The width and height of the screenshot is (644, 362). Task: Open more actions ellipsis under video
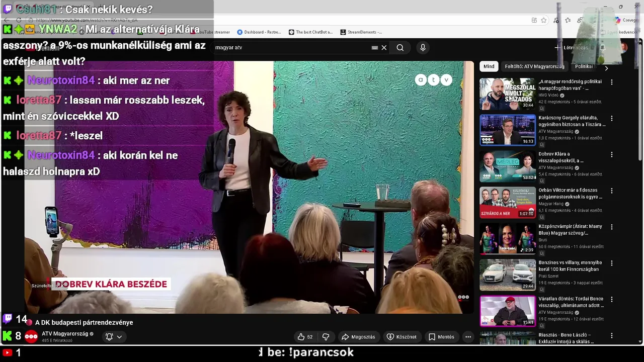click(468, 337)
